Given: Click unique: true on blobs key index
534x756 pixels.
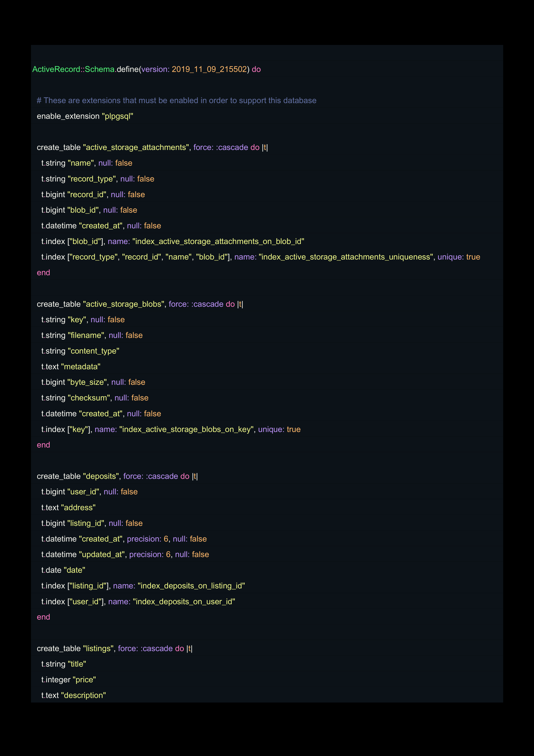Looking at the screenshot, I should [279, 429].
